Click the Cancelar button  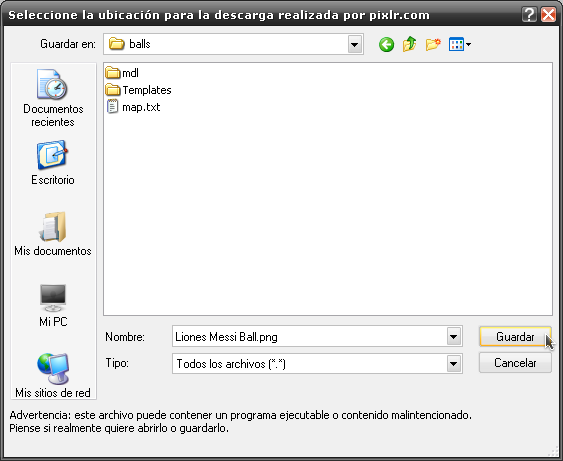tap(515, 363)
